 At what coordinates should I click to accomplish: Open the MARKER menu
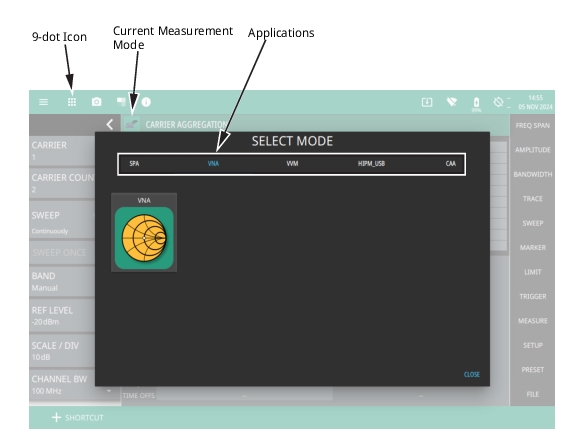[x=532, y=247]
